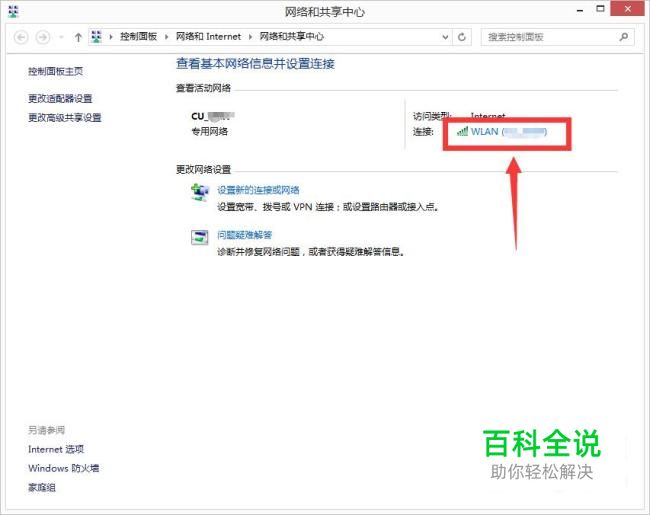Go up one level with Up arrow
The width and height of the screenshot is (650, 515).
tap(78, 37)
